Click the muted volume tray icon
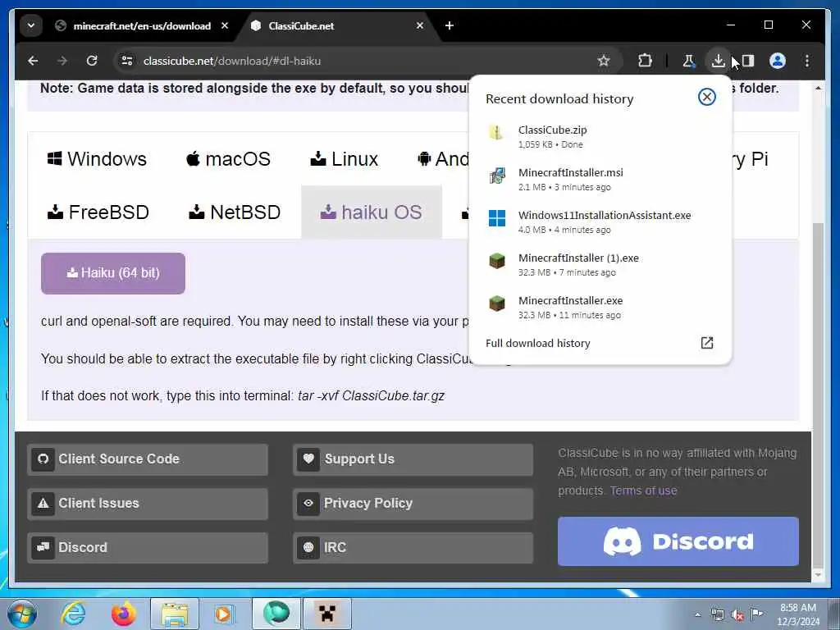The image size is (840, 630). 737,615
